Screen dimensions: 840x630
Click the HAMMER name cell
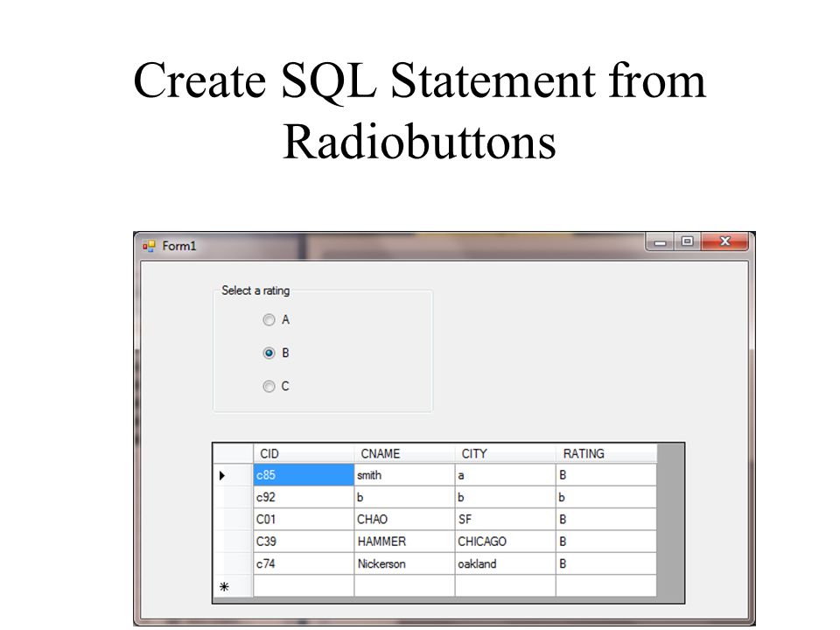pos(404,542)
